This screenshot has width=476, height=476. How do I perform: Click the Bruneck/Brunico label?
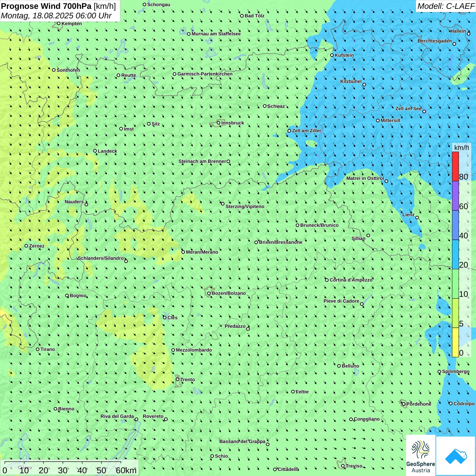(x=319, y=225)
